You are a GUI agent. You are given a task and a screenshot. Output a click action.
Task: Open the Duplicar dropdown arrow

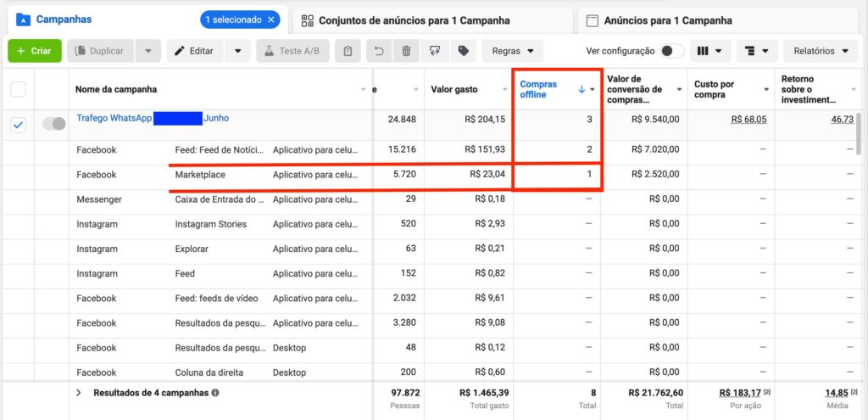pyautogui.click(x=147, y=51)
